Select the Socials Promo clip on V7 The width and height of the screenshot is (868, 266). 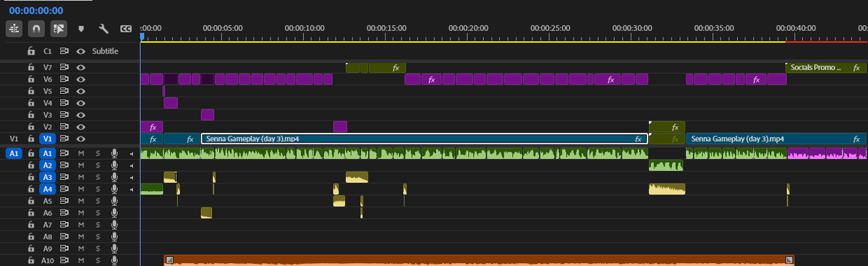(825, 67)
